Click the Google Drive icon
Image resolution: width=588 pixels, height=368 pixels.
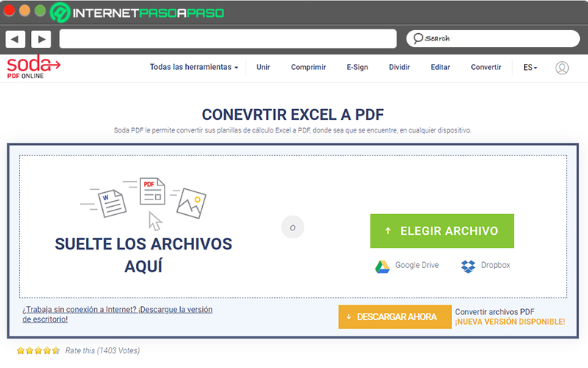(382, 266)
